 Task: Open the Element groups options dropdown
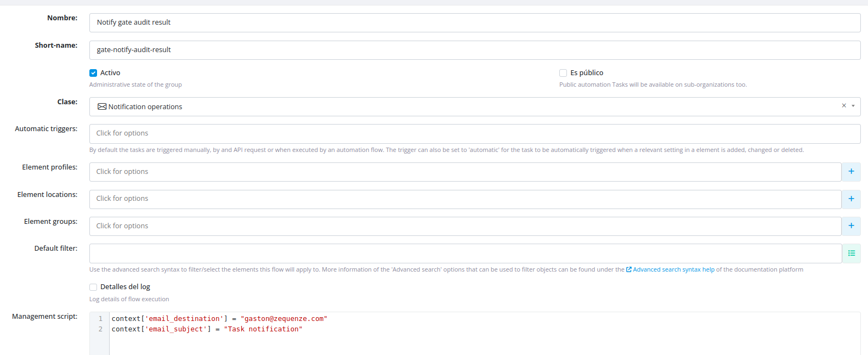pos(465,226)
